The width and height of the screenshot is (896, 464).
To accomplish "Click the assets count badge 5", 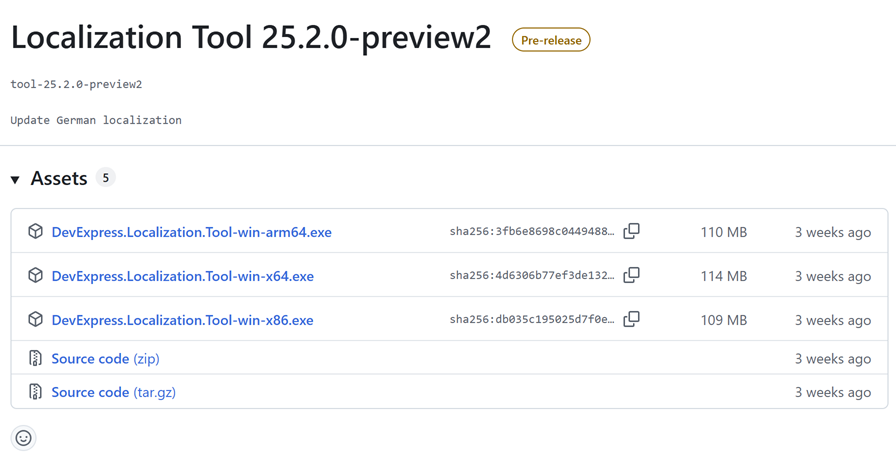I will click(x=105, y=178).
